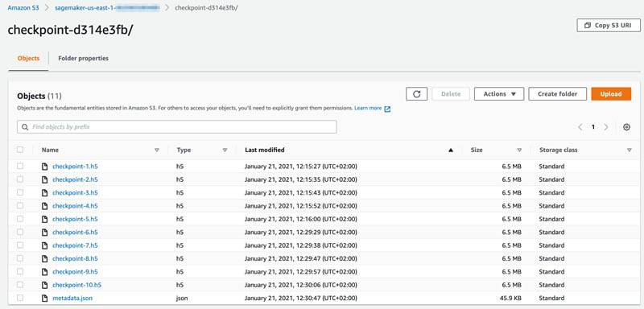Click file icon beside checkpoint-3.h5
The width and height of the screenshot is (644, 309).
coord(45,193)
